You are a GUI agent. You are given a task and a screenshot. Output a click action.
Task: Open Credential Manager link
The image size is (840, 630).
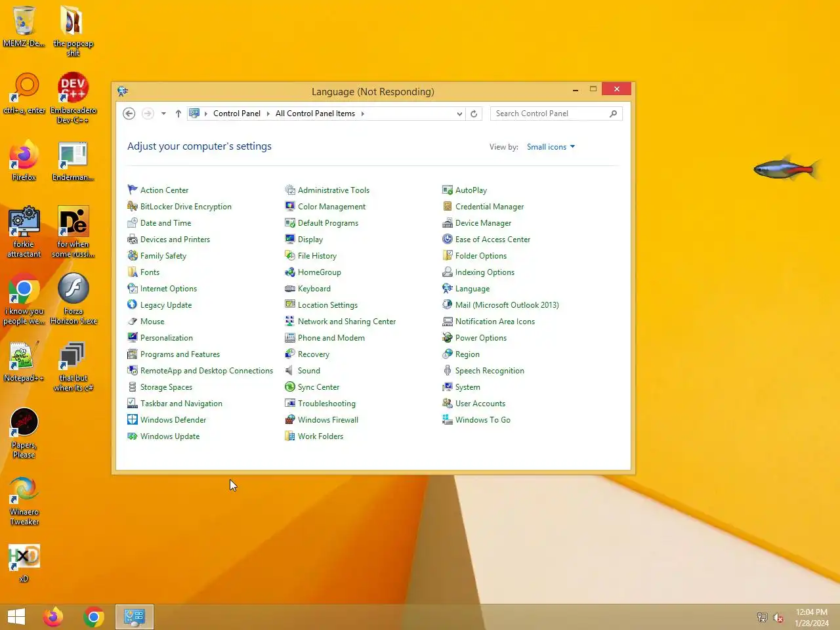pos(490,206)
